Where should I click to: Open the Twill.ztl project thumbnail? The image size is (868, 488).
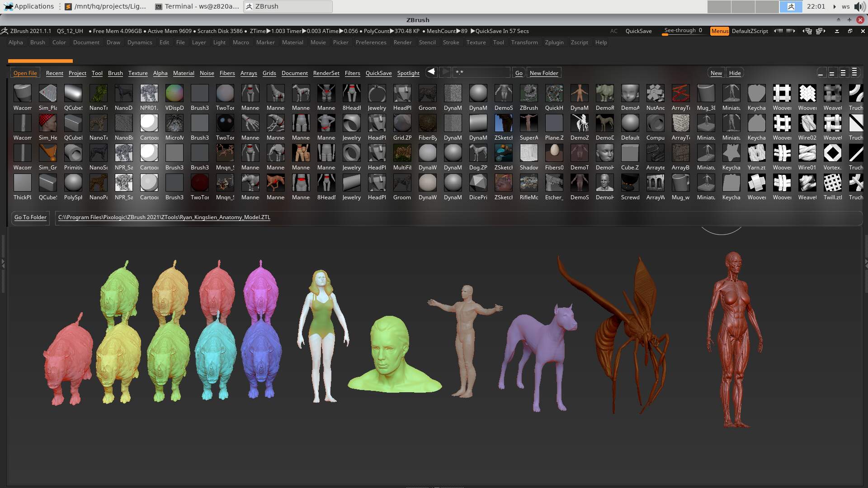(x=832, y=183)
